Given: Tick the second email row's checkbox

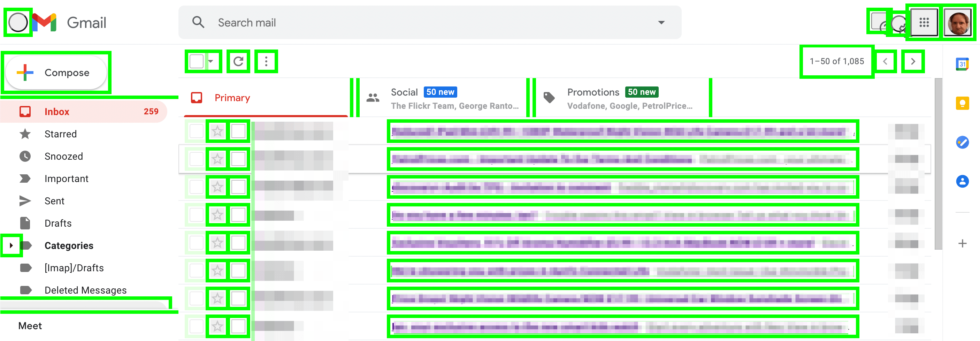Looking at the screenshot, I should pos(196,159).
